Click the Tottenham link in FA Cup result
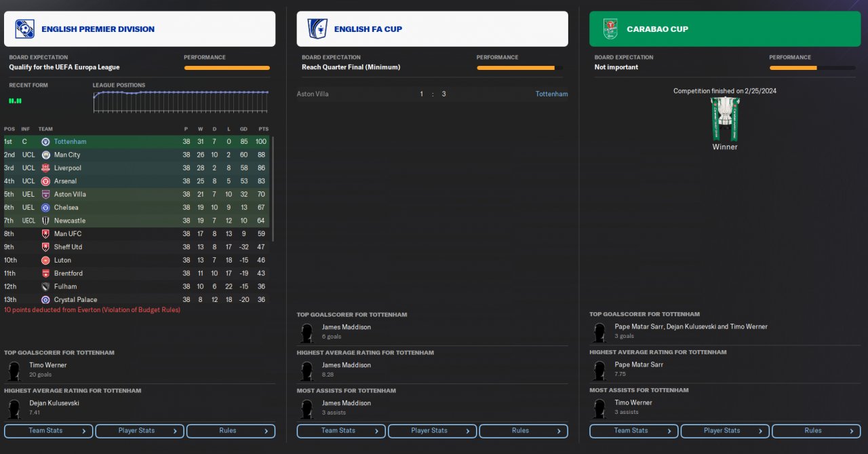 pos(552,94)
